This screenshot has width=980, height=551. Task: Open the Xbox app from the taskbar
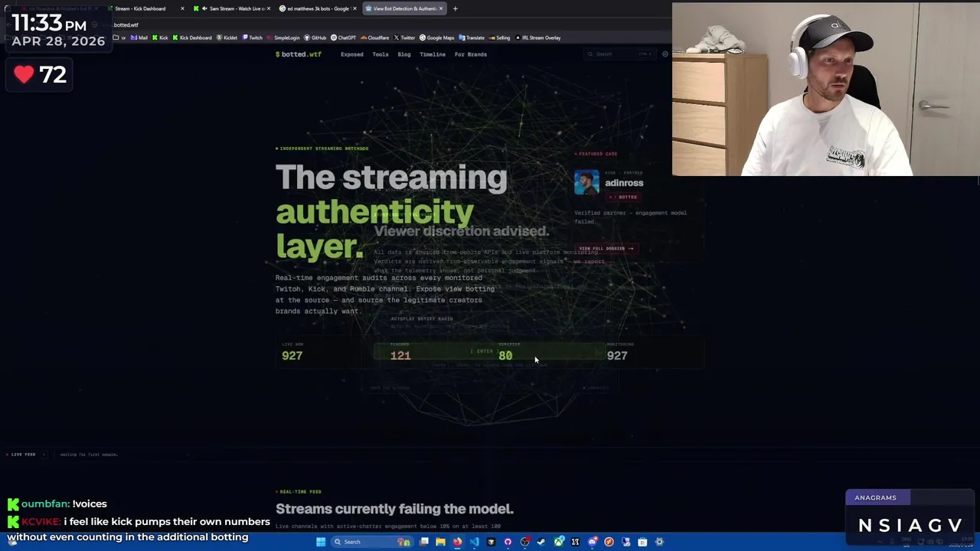[x=559, y=542]
